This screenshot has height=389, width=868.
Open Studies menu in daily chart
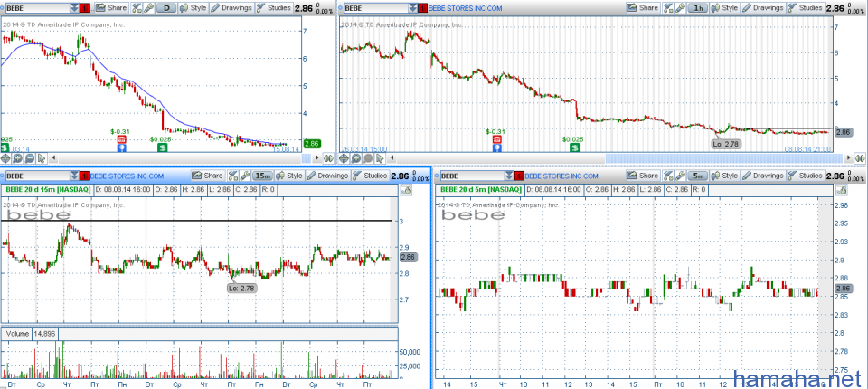point(275,8)
